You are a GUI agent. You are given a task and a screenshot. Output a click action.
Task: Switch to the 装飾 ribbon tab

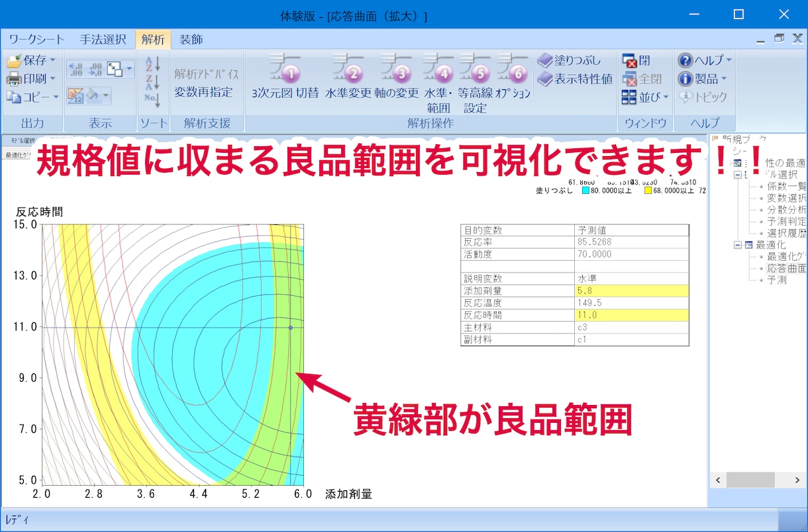191,39
